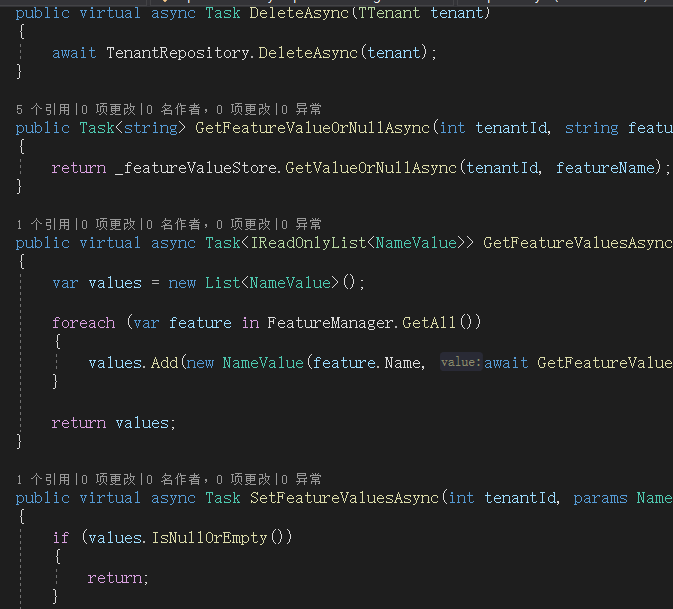Click the foreach keyword
This screenshot has height=609, width=673.
click(84, 323)
